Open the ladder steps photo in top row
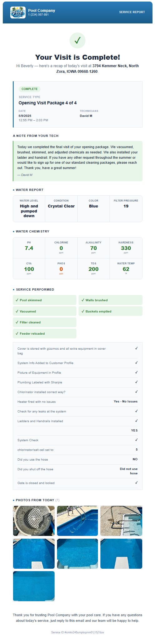Screen dimensions: 155x644 point(121,521)
